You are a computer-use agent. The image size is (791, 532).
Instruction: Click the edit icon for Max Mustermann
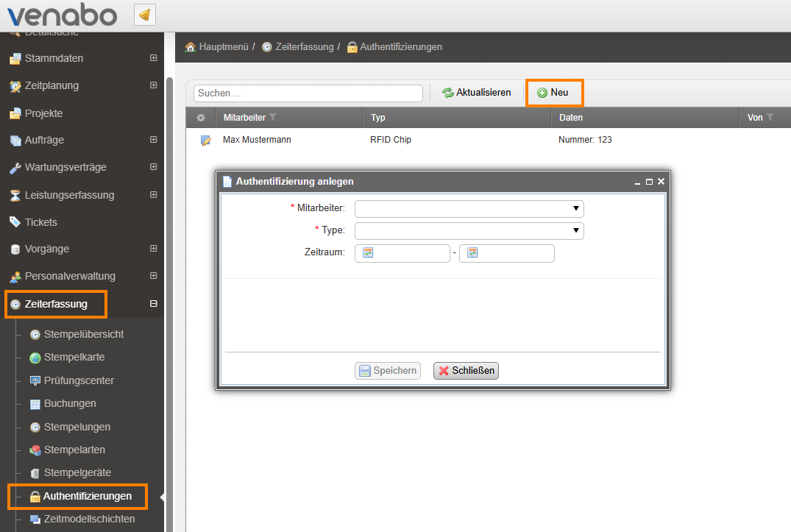pyautogui.click(x=206, y=141)
